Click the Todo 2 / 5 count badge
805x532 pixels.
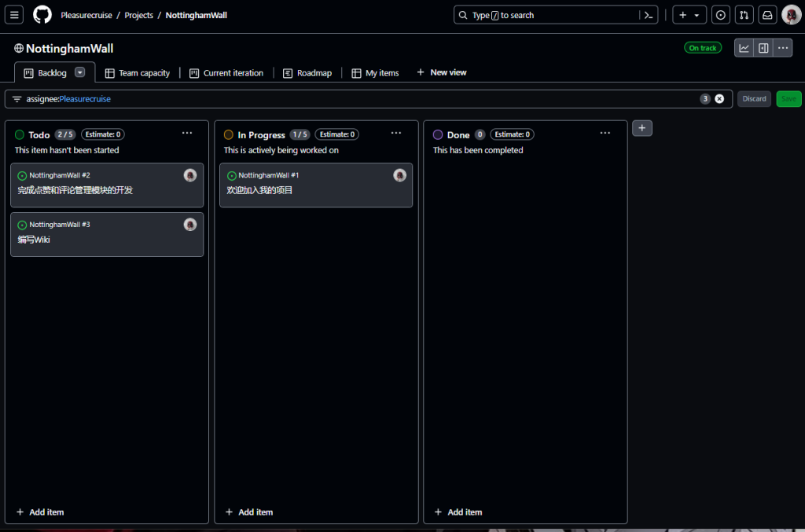click(65, 134)
